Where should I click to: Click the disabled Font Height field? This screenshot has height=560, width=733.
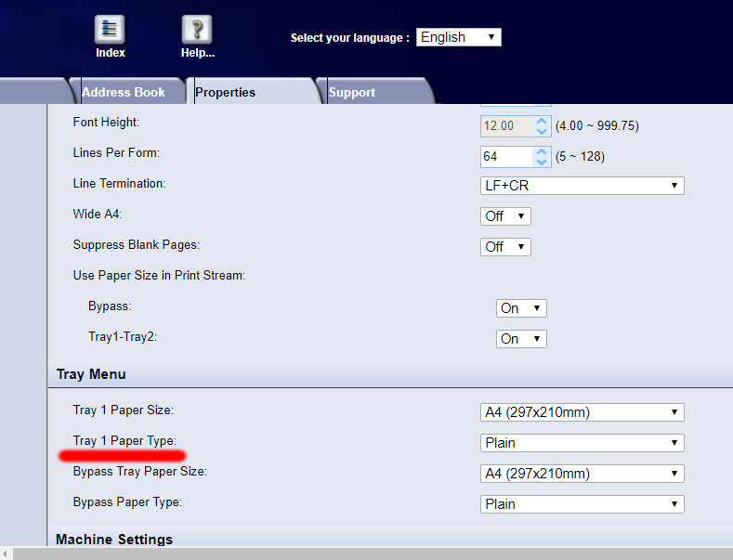504,125
